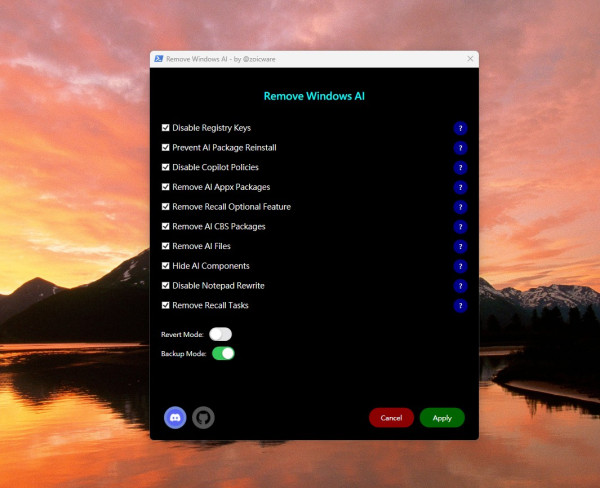Viewport: 600px width, 488px height.
Task: Click the PowerShell icon in title bar
Action: point(158,59)
